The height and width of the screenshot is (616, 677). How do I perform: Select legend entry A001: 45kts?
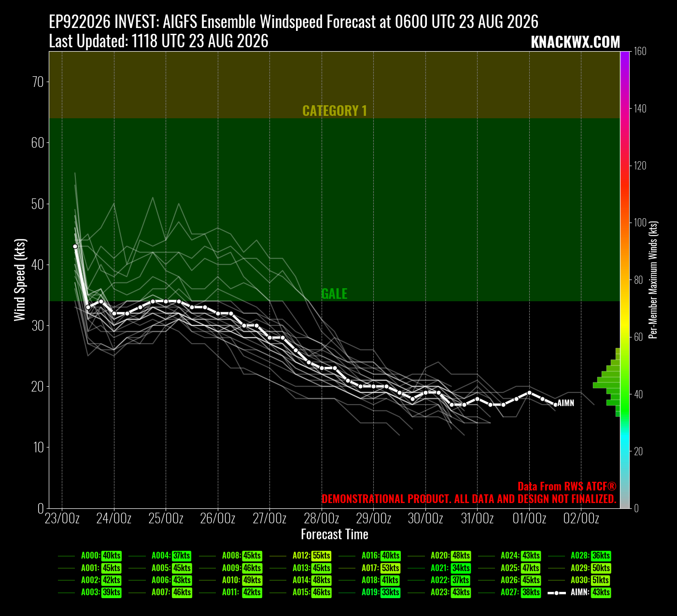pyautogui.click(x=90, y=568)
